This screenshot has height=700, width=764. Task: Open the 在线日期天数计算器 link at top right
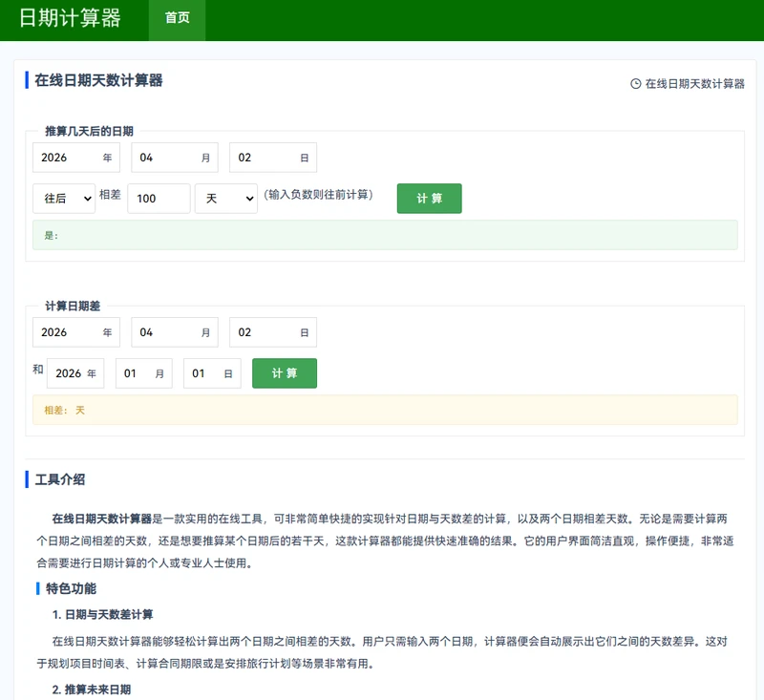tap(694, 84)
